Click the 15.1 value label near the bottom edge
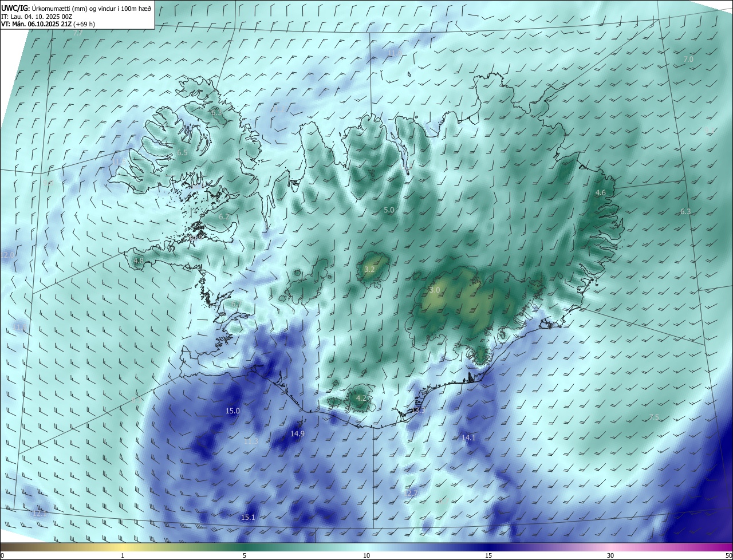Screen dimensions: 733x560 (248, 517)
